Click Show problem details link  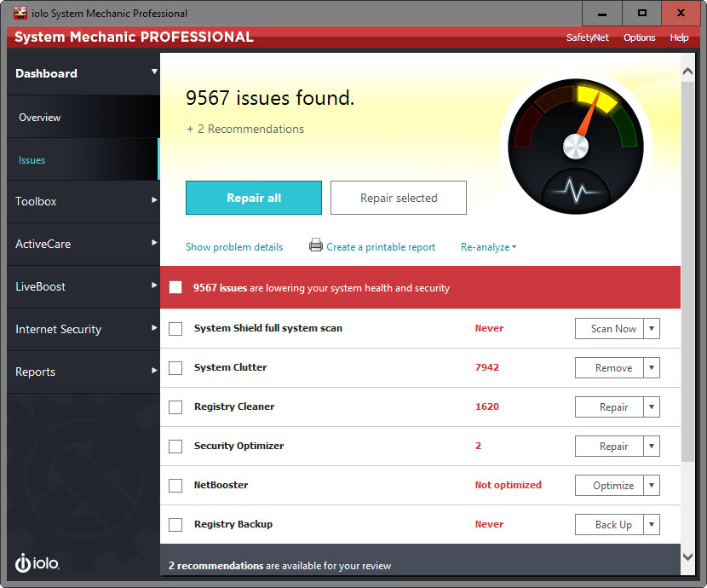click(x=234, y=247)
